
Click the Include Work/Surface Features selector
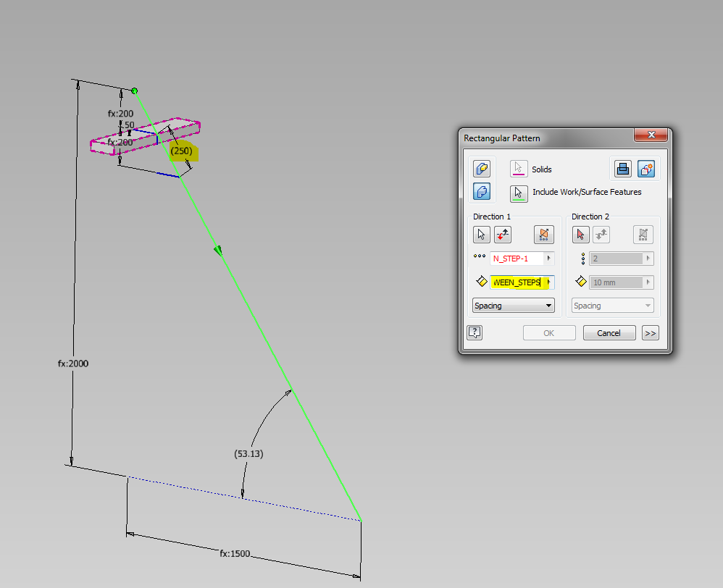pos(518,193)
